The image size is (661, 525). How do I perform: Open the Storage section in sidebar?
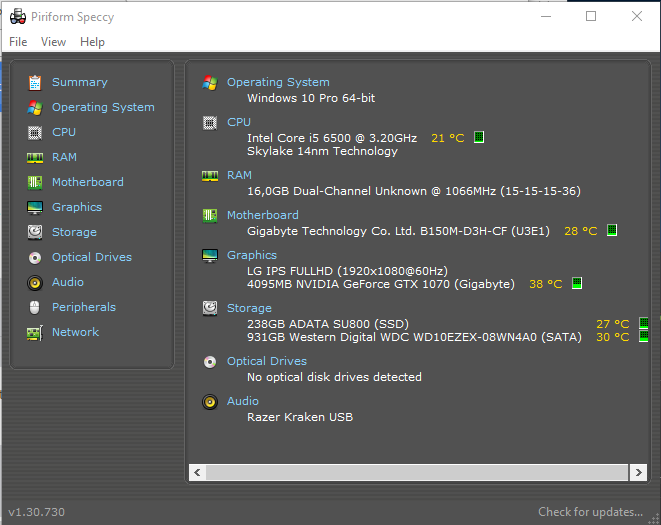(x=74, y=232)
